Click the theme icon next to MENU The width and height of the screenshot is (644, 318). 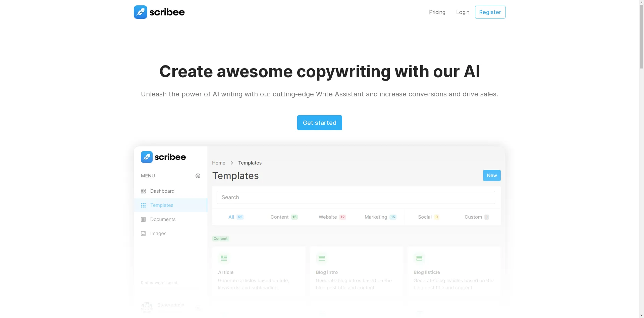(x=198, y=176)
